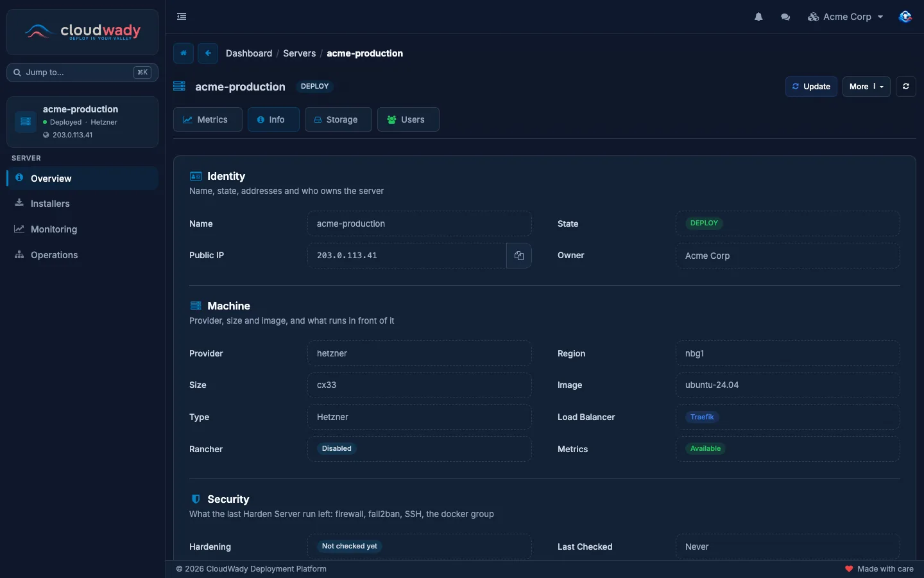Click the Jump to search field
The image size is (924, 578).
(82, 73)
